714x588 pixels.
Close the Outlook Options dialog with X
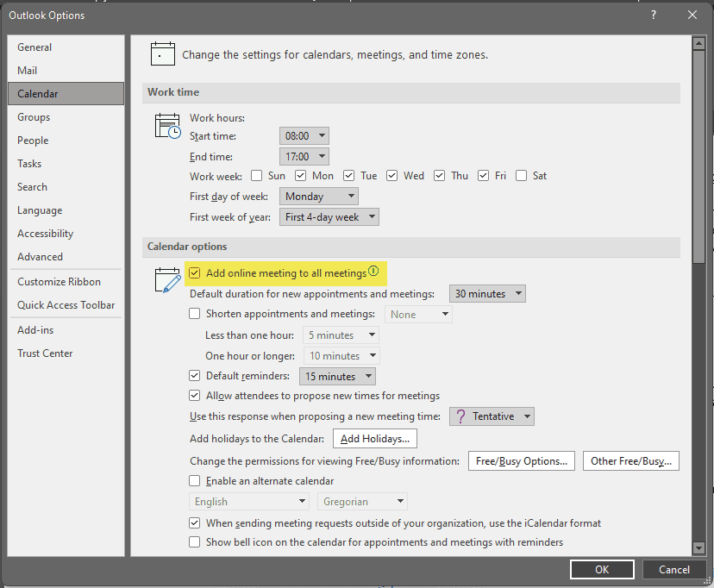(692, 15)
